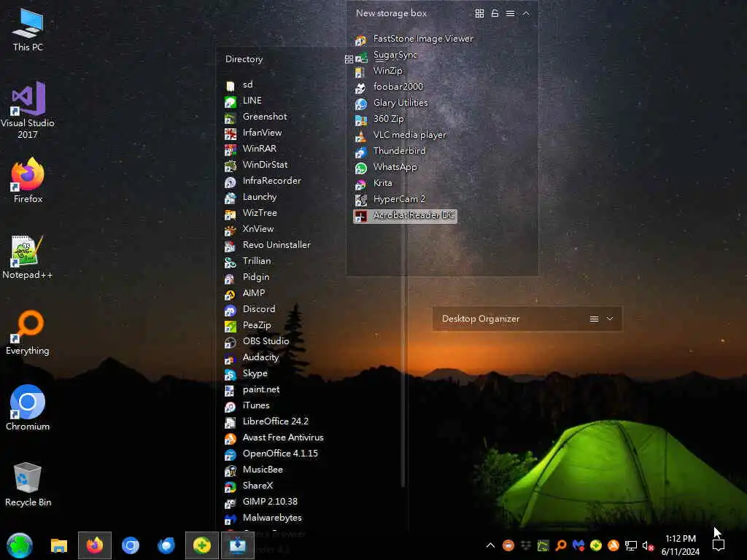The height and width of the screenshot is (560, 747).
Task: Select the Everything desktop shortcut
Action: point(28,332)
